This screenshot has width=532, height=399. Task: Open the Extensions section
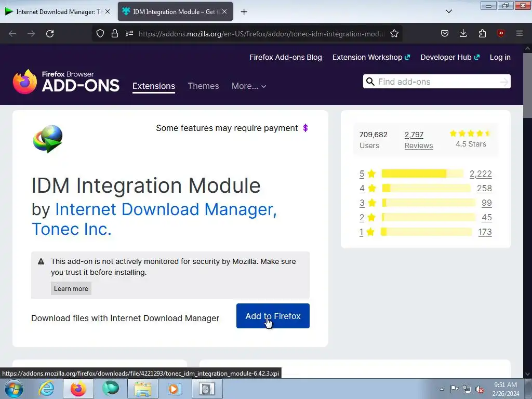154,86
